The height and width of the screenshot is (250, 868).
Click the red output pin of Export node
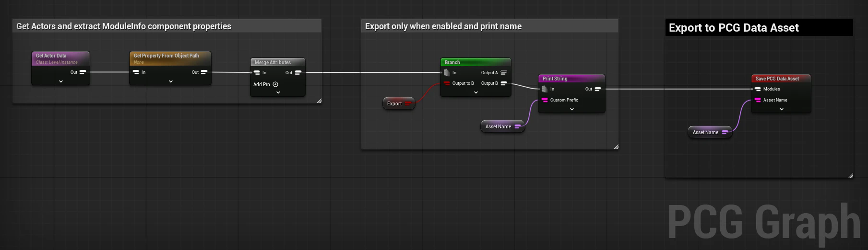click(x=408, y=103)
